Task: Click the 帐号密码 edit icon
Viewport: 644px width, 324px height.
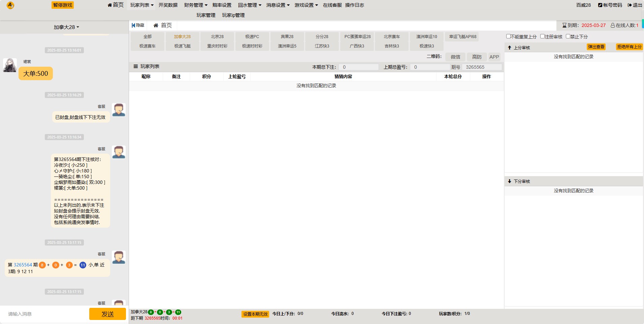Action: tap(600, 5)
